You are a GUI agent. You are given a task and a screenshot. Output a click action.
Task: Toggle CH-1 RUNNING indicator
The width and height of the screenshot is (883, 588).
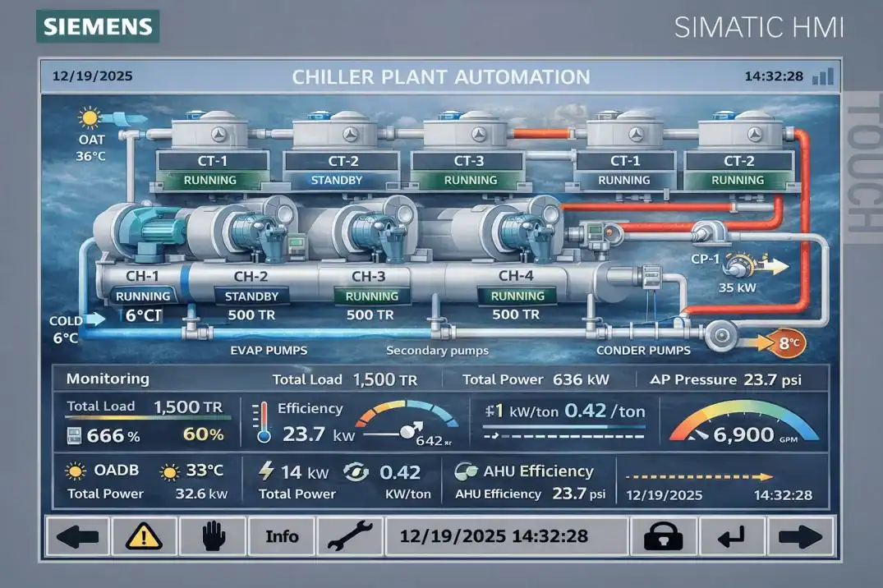click(x=142, y=296)
